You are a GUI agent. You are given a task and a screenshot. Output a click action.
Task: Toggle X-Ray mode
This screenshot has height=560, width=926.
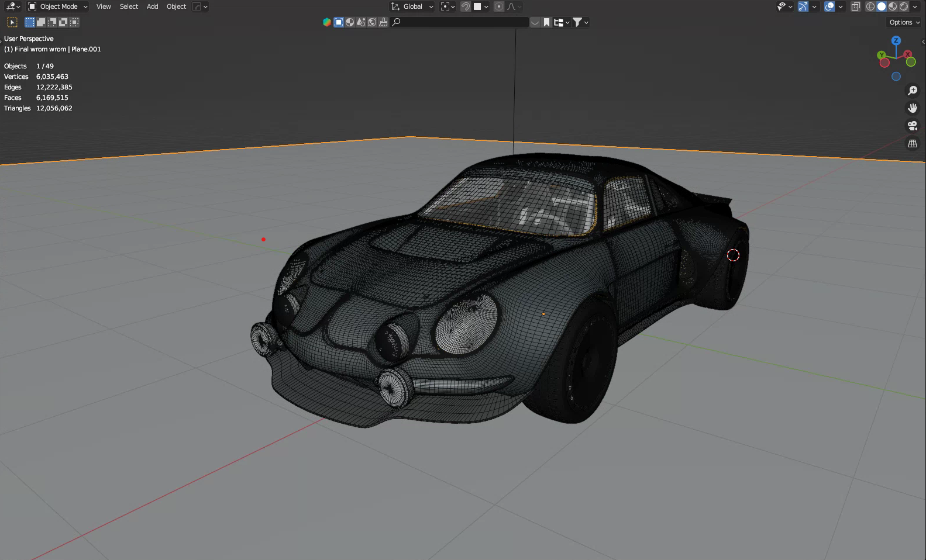pos(856,6)
